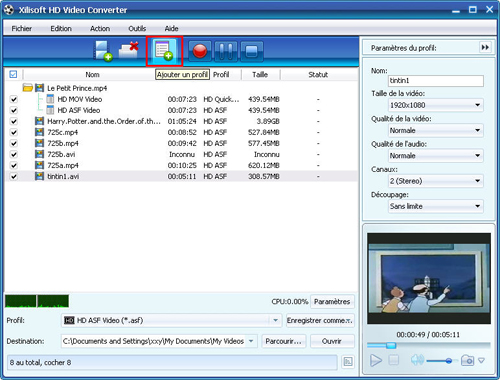Open the Outils menu

pos(137,28)
